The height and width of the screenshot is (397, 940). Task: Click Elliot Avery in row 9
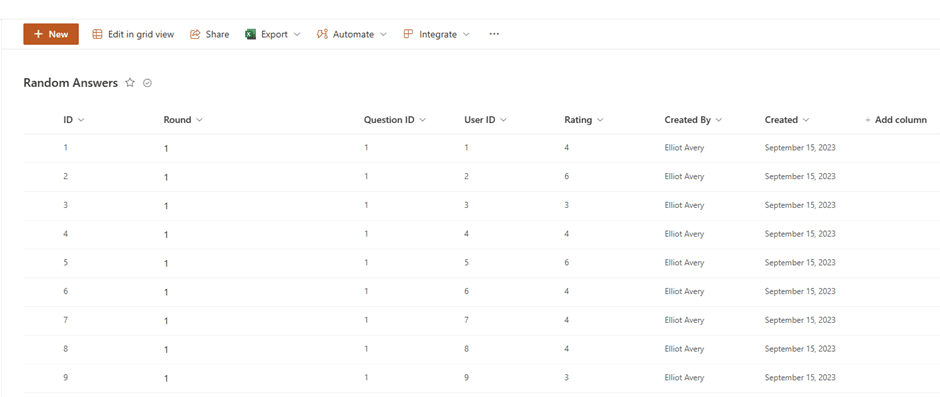[x=684, y=378]
